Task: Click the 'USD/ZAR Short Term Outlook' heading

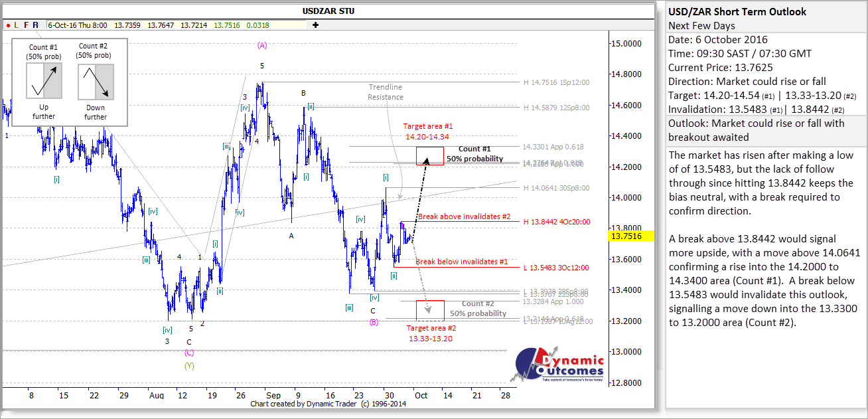Action: point(737,11)
